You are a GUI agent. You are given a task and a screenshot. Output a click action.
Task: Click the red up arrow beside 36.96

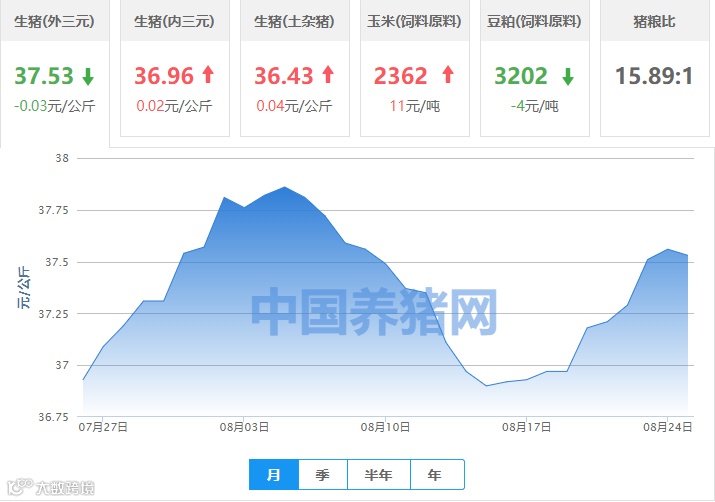click(x=208, y=74)
